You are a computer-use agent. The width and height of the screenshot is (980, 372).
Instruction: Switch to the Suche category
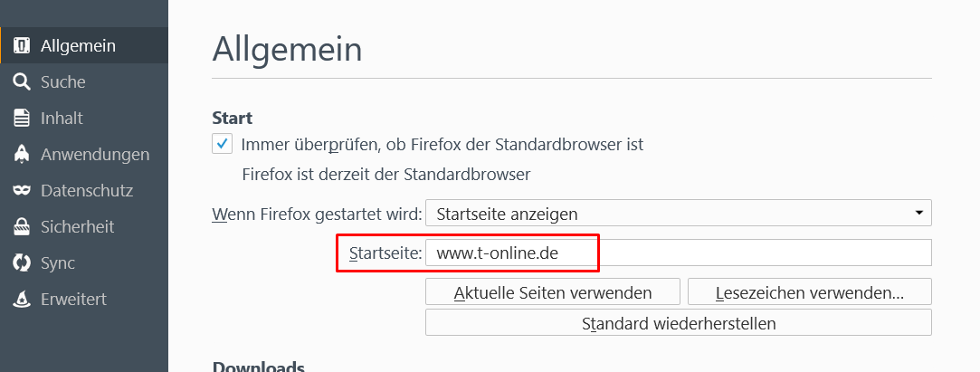(x=63, y=81)
